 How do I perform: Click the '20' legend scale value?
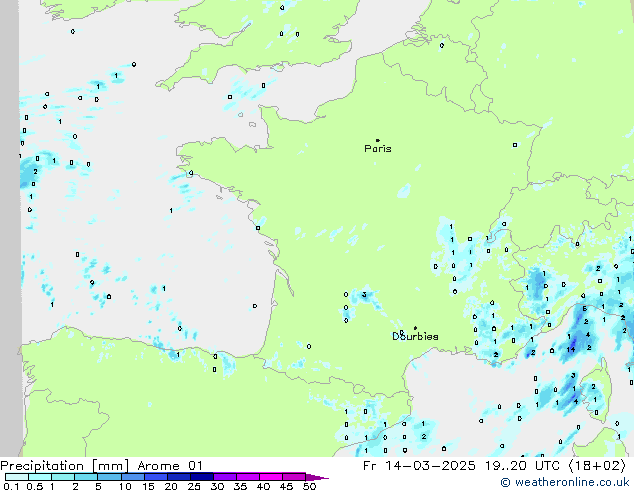click(171, 486)
